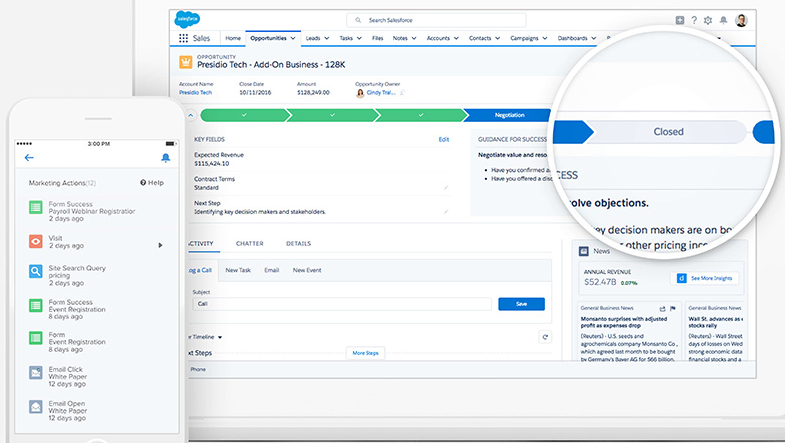
Task: Click the search magnifier icon
Action: 358,21
